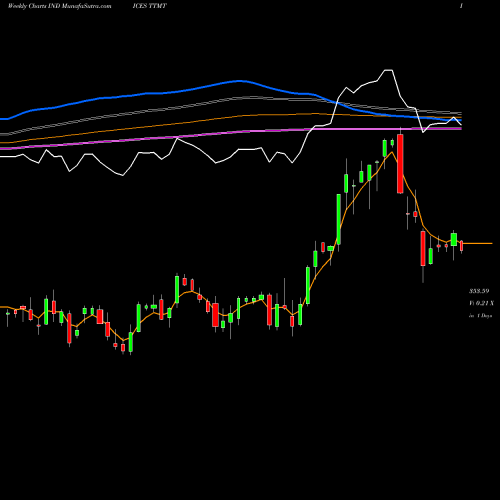This screenshot has width=500, height=500.
Task: Click the "Weekly Charts IND MunafaSutra.com" title text
Action: click(59, 6)
